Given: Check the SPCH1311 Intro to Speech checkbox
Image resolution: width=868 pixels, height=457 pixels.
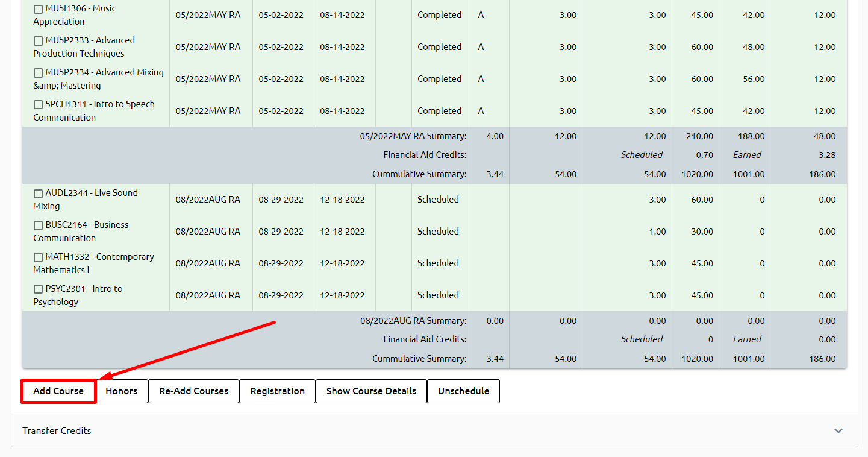Looking at the screenshot, I should 39,105.
